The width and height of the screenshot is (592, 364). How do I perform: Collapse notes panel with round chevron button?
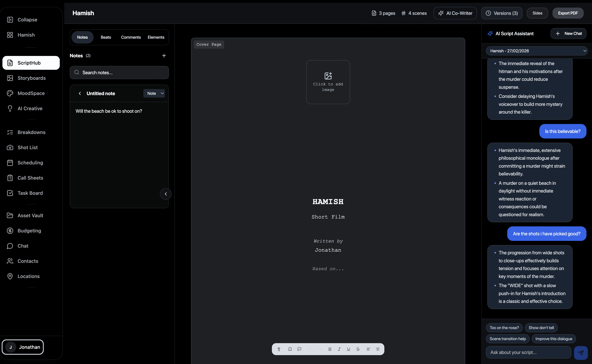pyautogui.click(x=166, y=194)
